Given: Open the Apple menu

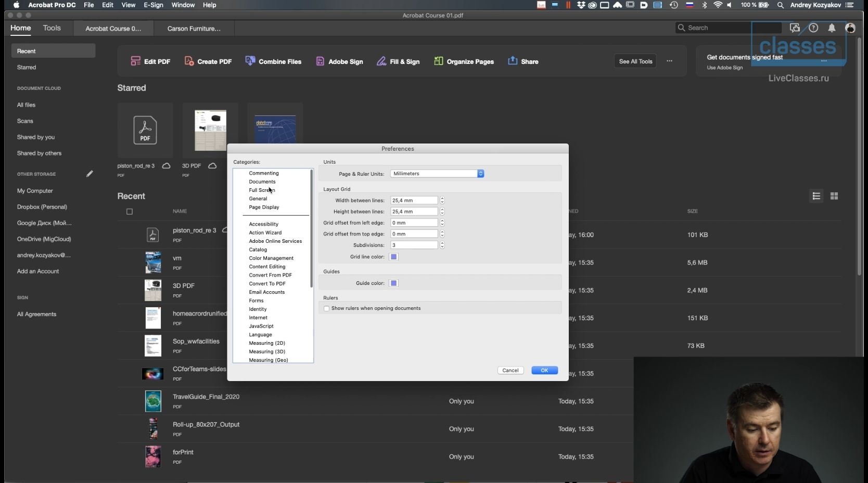Looking at the screenshot, I should point(16,5).
